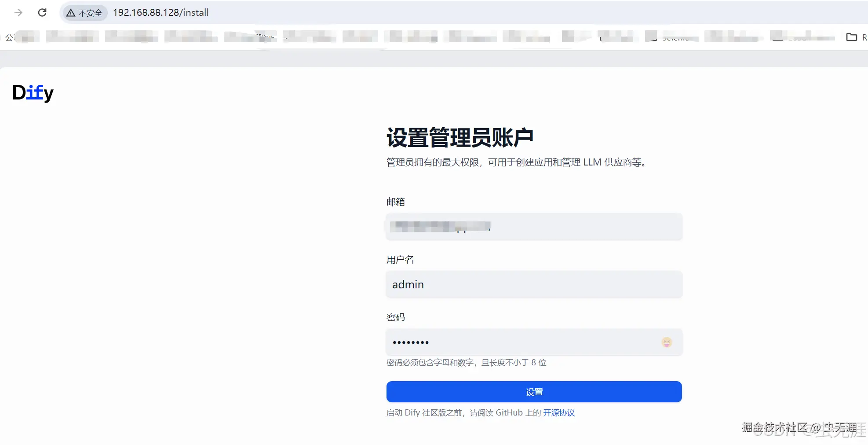Click the password strength hint text
The height and width of the screenshot is (445, 868).
point(465,362)
